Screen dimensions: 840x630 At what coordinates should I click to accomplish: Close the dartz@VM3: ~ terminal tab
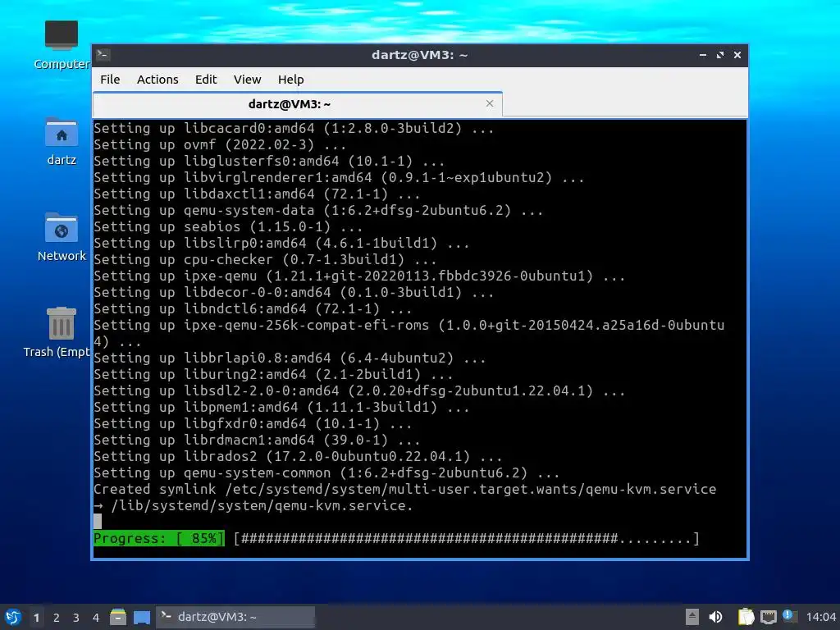[490, 103]
